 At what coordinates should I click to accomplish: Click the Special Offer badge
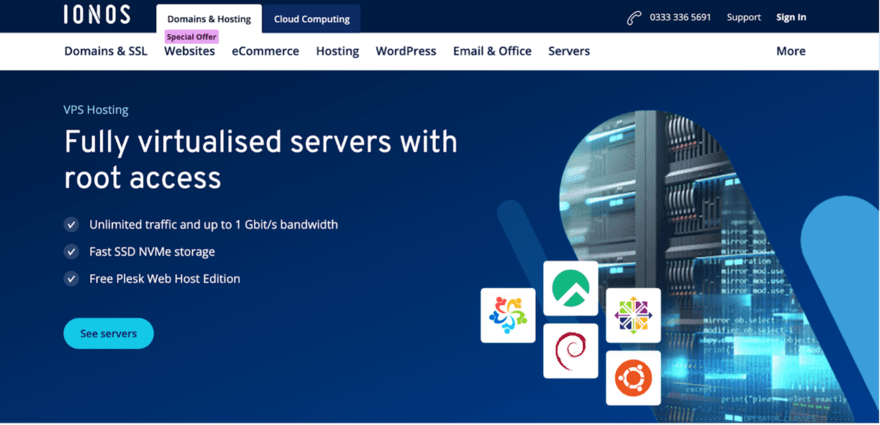pos(191,37)
